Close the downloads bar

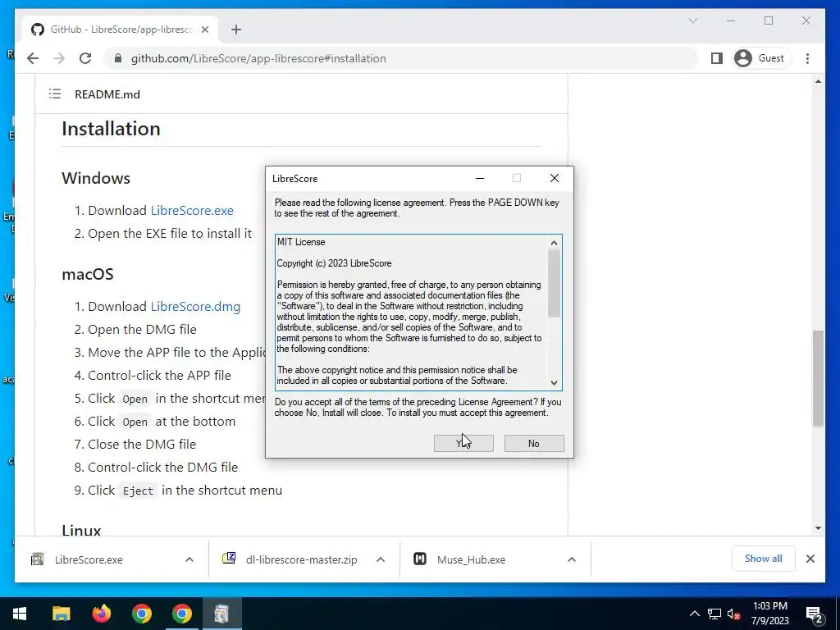[810, 559]
